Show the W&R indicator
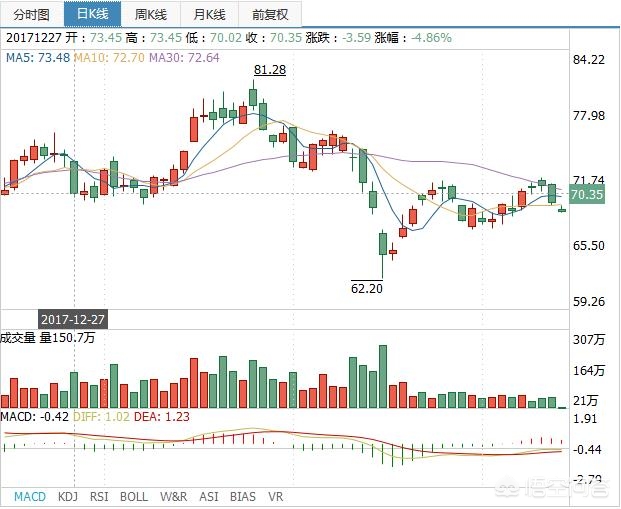621x509 pixels. [x=173, y=497]
